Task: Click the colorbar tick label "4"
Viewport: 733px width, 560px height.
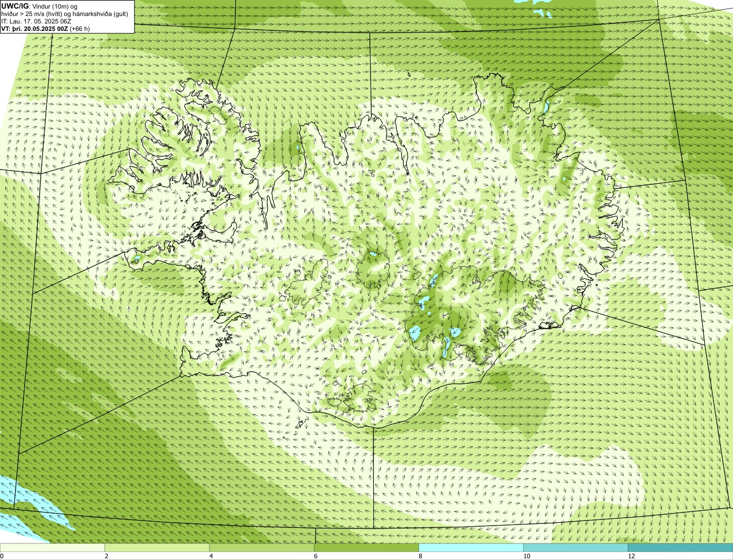Action: click(211, 556)
